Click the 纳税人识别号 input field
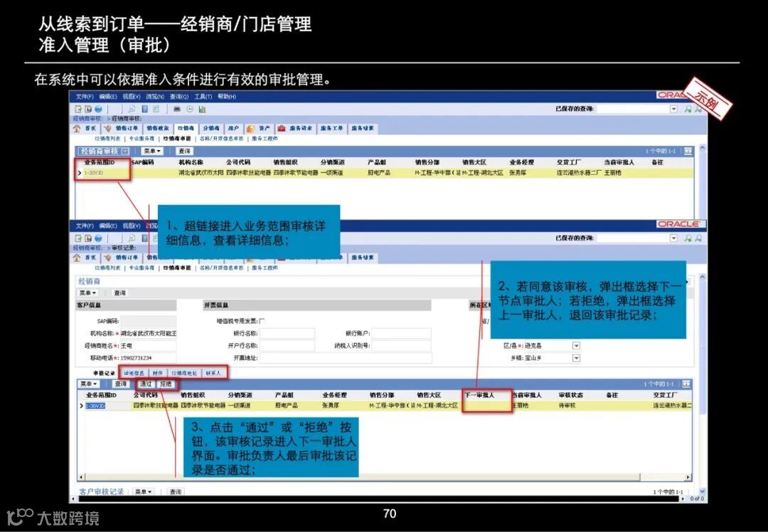The width and height of the screenshot is (768, 532). (401, 346)
